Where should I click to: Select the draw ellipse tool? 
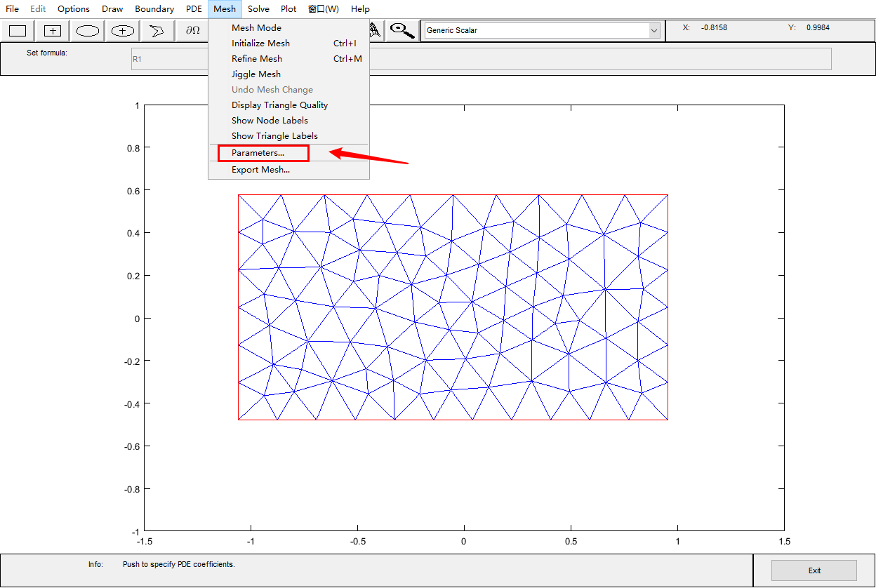click(88, 30)
